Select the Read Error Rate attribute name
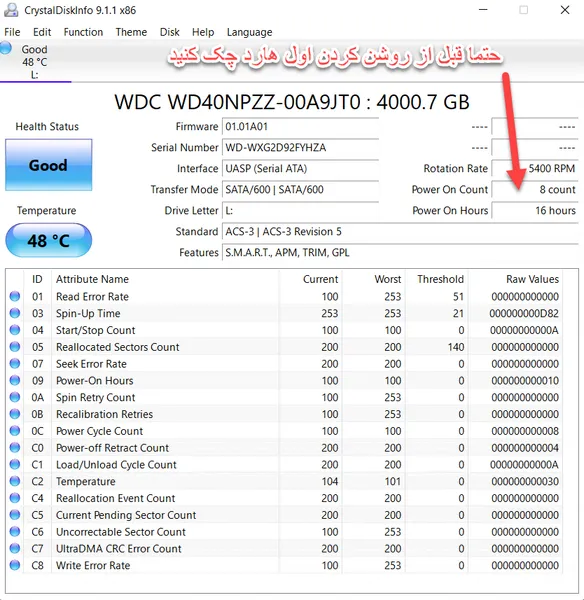584x600 pixels. coord(92,297)
